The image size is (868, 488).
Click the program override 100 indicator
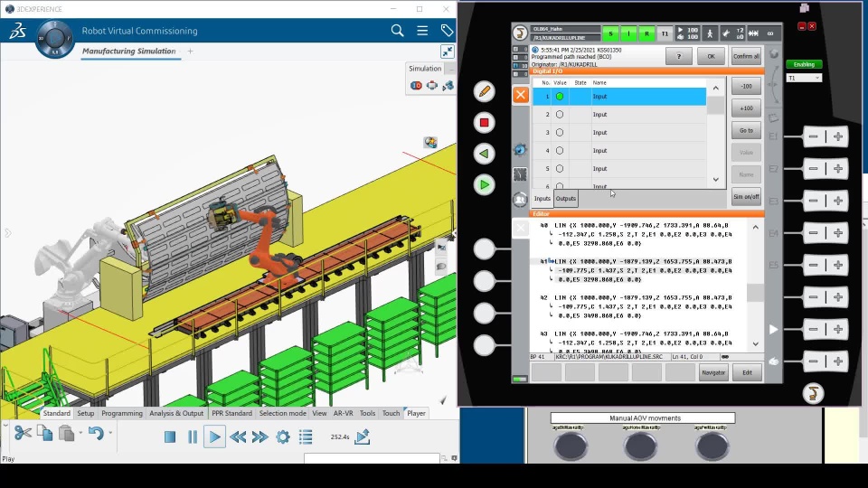(687, 33)
